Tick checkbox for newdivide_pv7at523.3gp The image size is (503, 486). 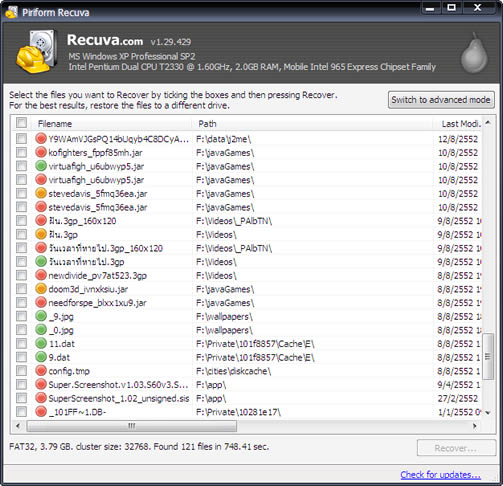(21, 275)
